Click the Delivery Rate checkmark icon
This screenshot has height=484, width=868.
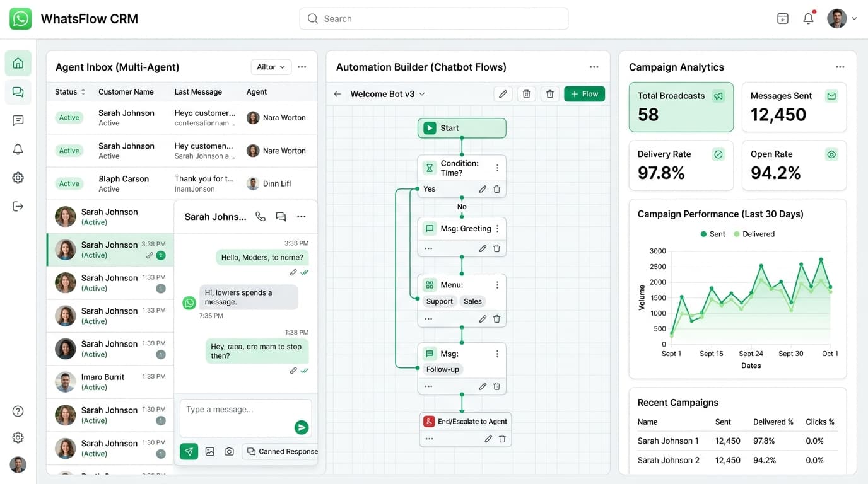point(718,154)
